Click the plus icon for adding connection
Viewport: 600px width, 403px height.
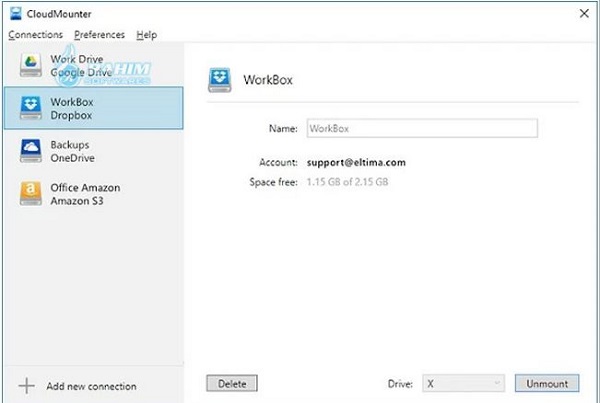(27, 386)
